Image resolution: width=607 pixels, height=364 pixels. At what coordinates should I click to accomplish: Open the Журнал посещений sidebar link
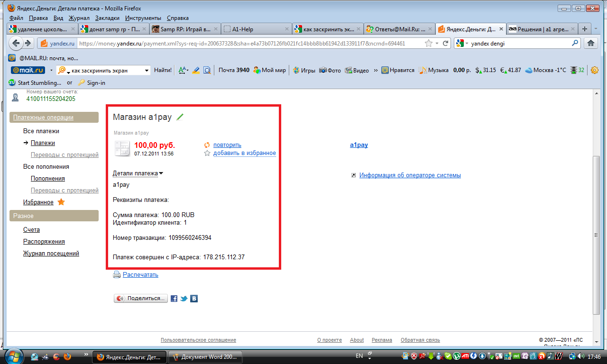[51, 254]
